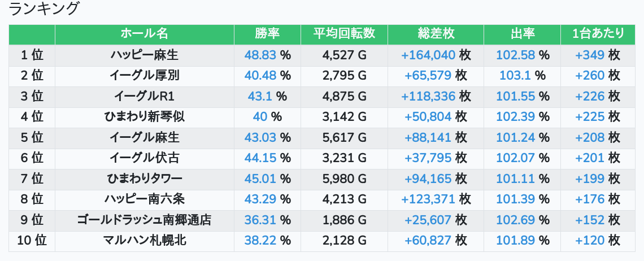Click the 出率 column header
Viewport: 644px width, 261px height.
[x=522, y=34]
